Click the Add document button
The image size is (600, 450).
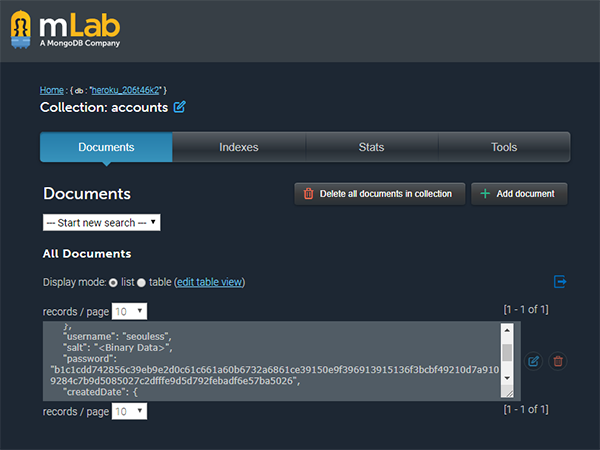point(519,194)
